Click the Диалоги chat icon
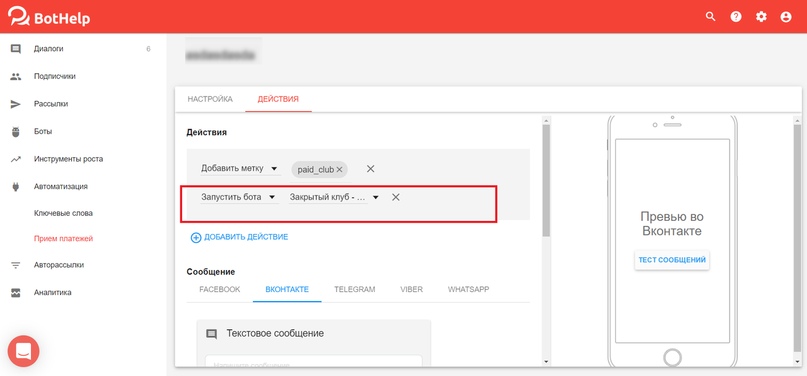The image size is (807, 376). tap(16, 49)
